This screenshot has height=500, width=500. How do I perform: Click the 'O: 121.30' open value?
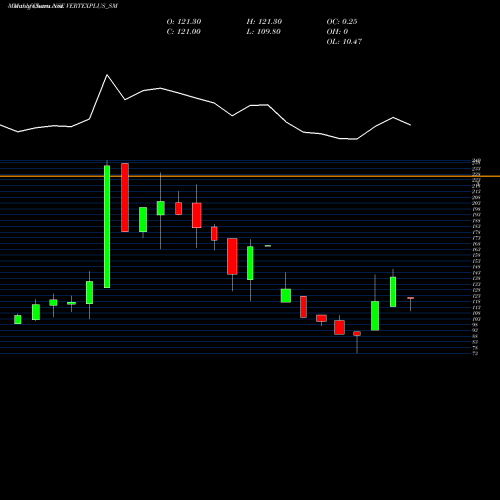click(184, 22)
